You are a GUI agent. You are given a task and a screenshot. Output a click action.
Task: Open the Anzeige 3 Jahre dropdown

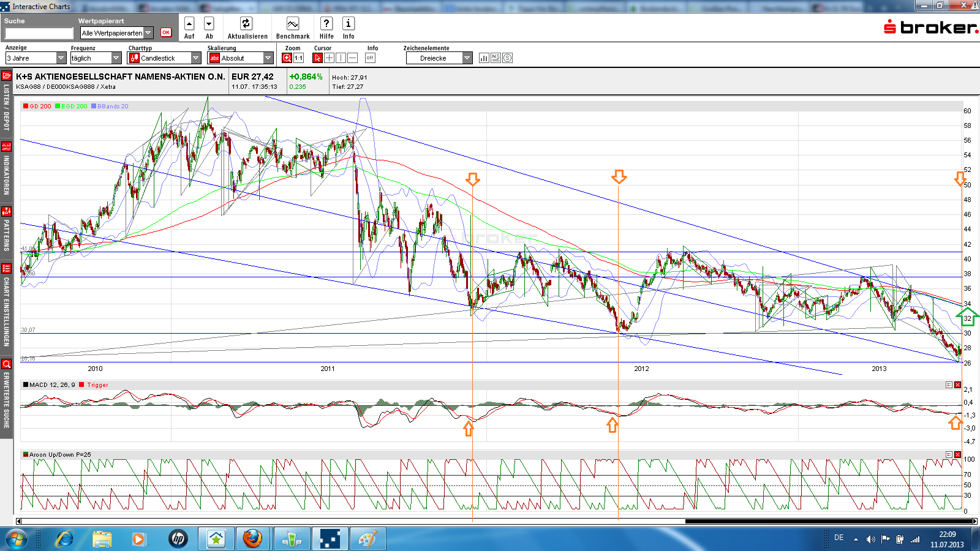(36, 58)
